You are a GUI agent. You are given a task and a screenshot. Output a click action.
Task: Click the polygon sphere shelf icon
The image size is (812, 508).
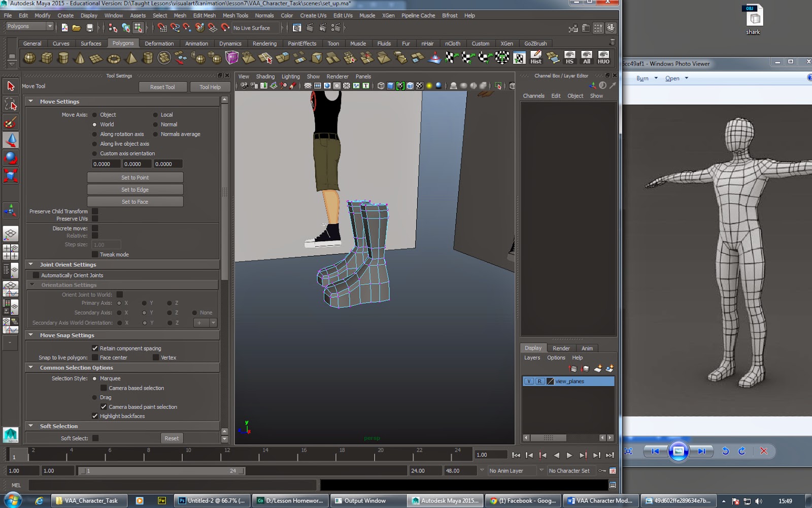(x=30, y=58)
